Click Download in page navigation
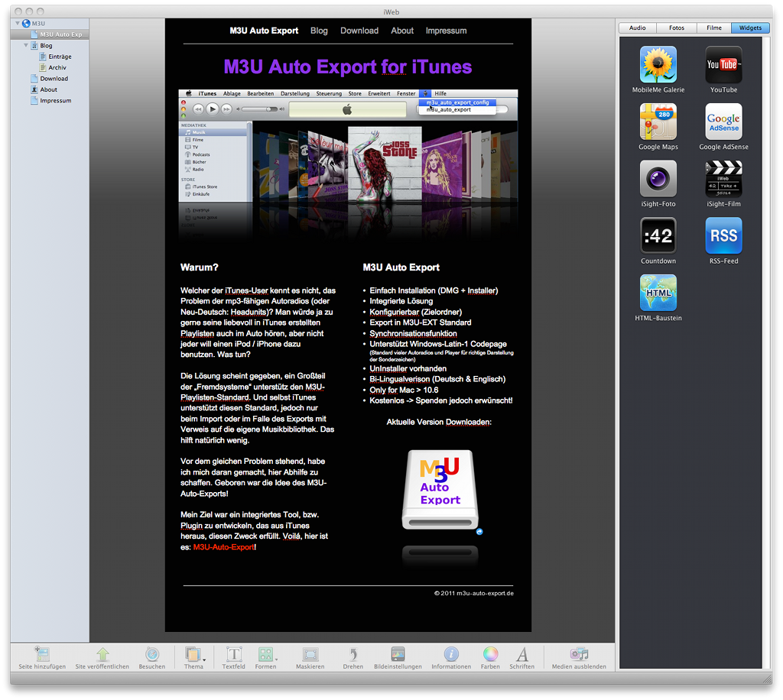 pyautogui.click(x=359, y=31)
